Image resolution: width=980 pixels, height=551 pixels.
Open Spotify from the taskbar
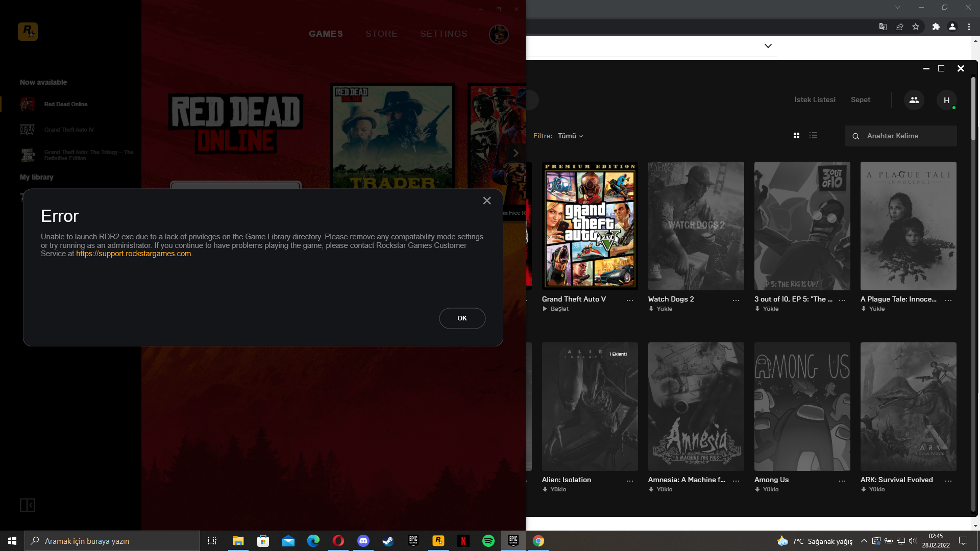click(488, 541)
